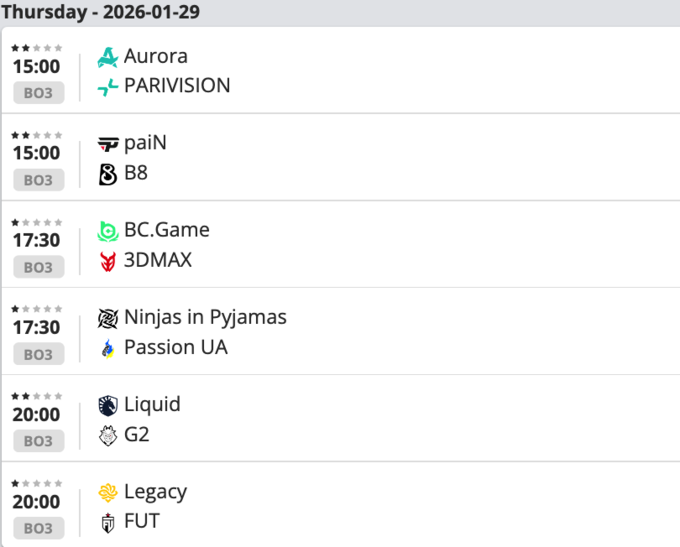
Task: Click the 17:30 time of BC.Game match
Action: (36, 241)
